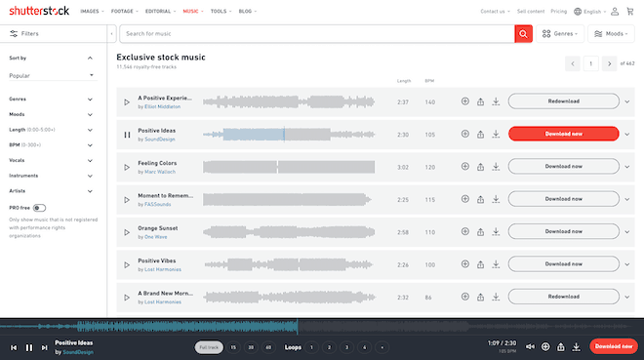
Task: Open the Pricing link
Action: tap(558, 12)
